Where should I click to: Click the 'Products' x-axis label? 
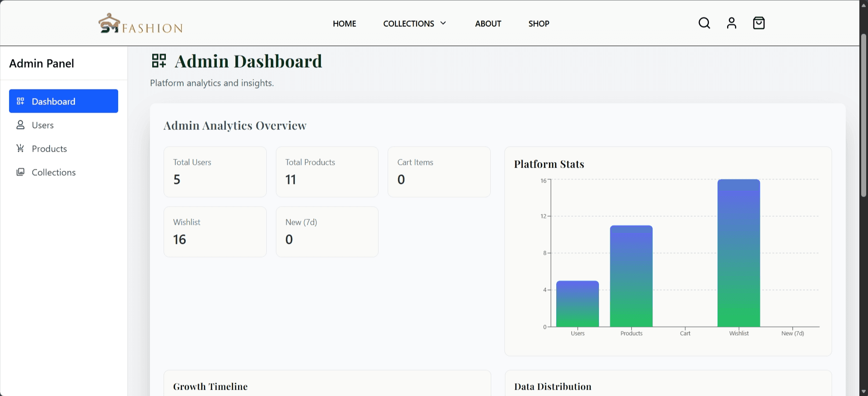click(631, 333)
